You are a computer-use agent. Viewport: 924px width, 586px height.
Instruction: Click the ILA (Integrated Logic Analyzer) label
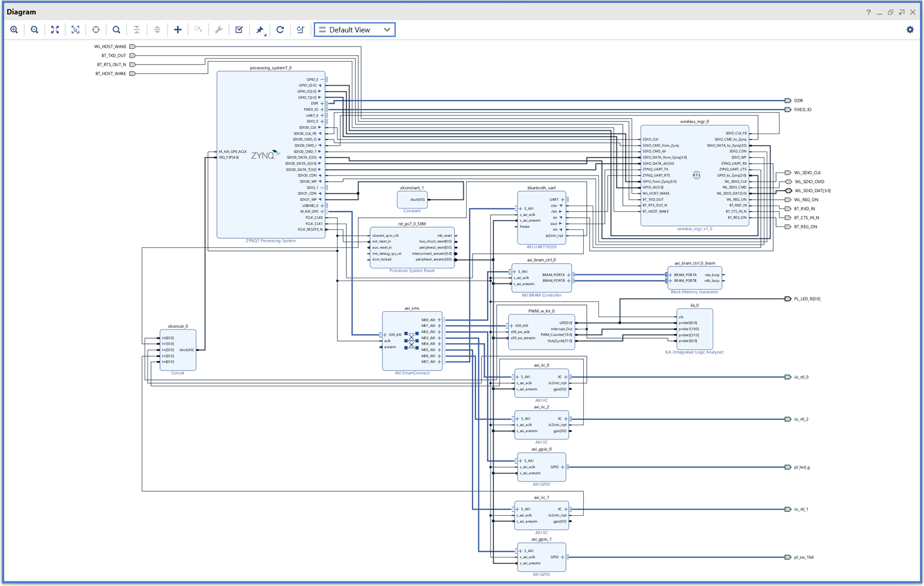coord(694,352)
